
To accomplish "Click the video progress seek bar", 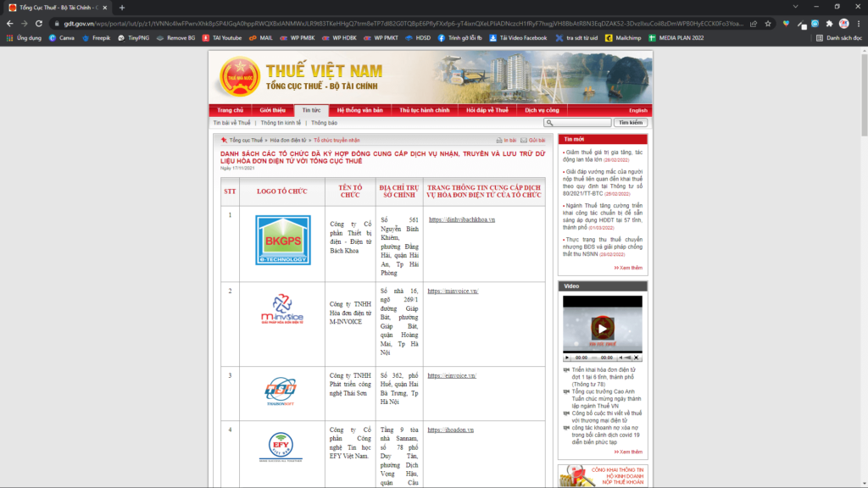I will (x=594, y=358).
